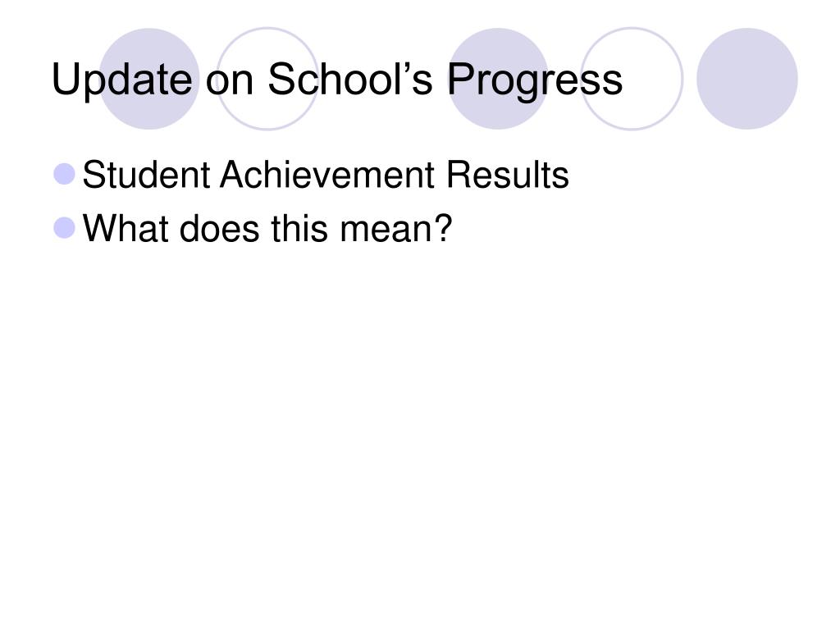Click the bullet marker beside Student Achievement Results
The width and height of the screenshot is (840, 630).
click(65, 174)
